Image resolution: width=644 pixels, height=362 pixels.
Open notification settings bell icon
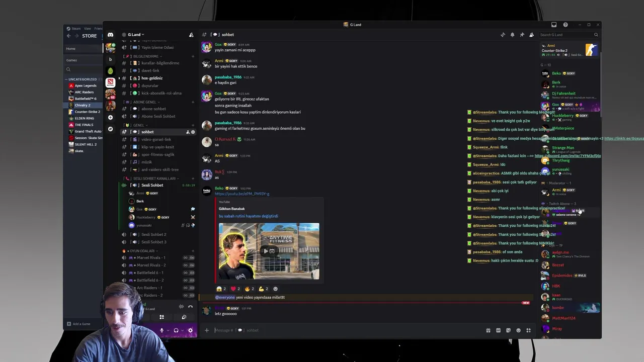point(512,35)
